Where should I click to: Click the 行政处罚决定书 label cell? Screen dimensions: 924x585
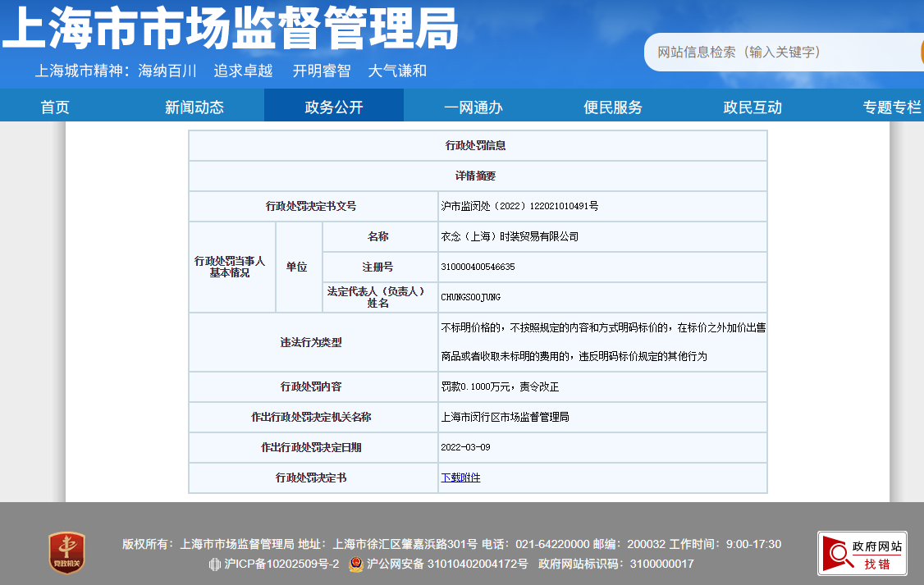[313, 478]
